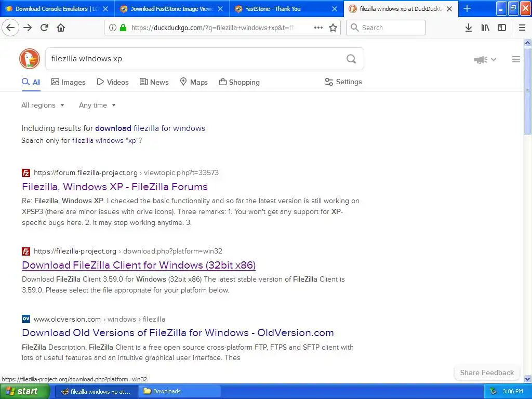Go back using the browser back arrow

[10, 28]
